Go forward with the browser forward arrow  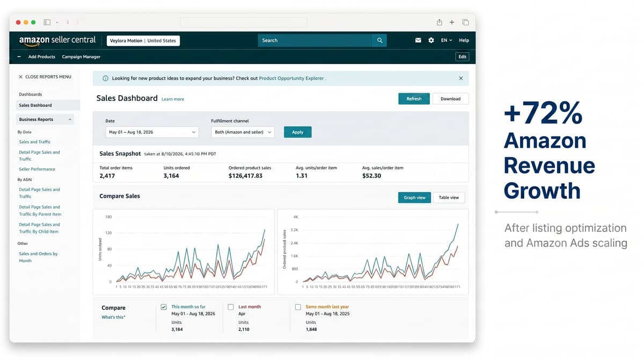point(77,22)
